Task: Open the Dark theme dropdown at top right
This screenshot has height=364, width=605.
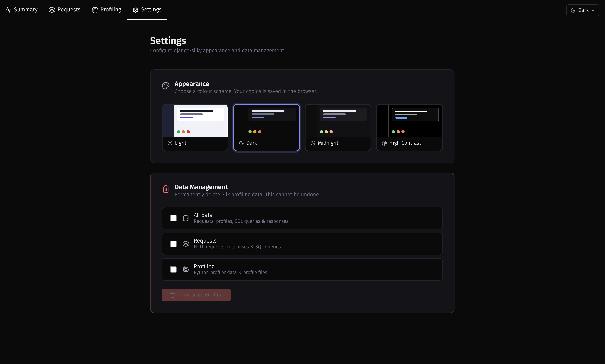Action: coord(582,10)
